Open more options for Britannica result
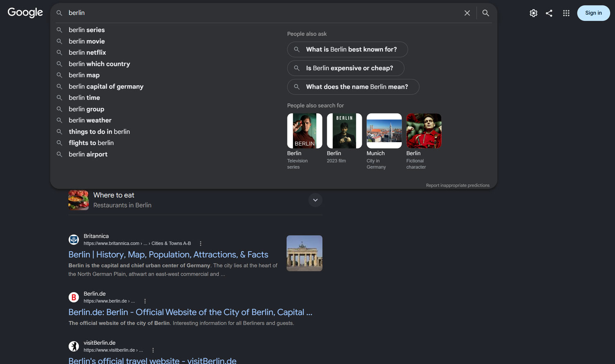Viewport: 615px width, 364px height. click(200, 243)
